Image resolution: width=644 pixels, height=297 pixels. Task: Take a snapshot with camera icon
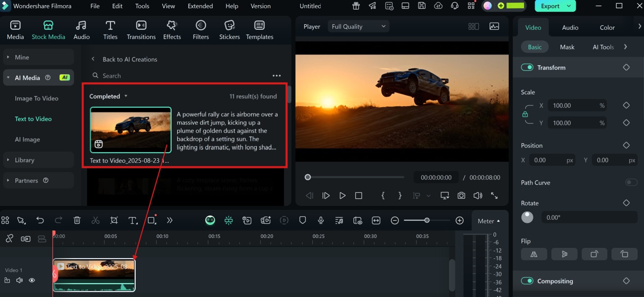[461, 196]
